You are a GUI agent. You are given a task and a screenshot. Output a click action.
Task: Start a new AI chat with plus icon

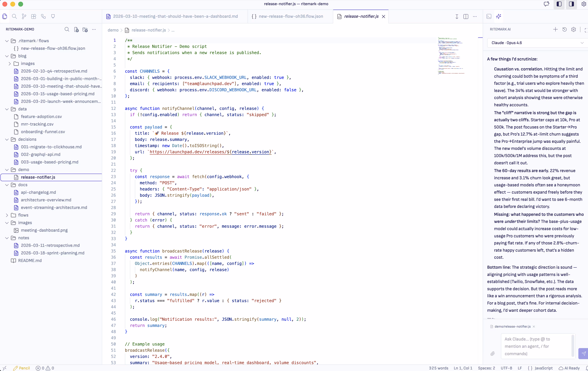coord(555,29)
